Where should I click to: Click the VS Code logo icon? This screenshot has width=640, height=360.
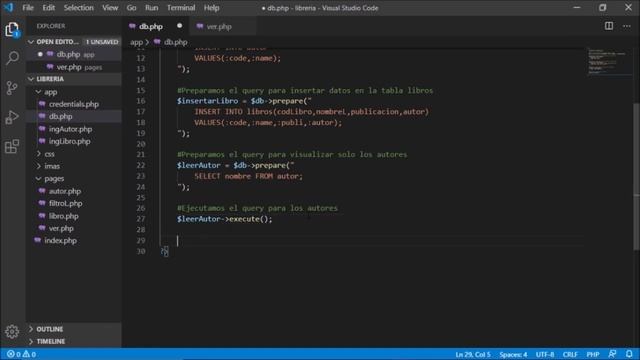tap(9, 8)
